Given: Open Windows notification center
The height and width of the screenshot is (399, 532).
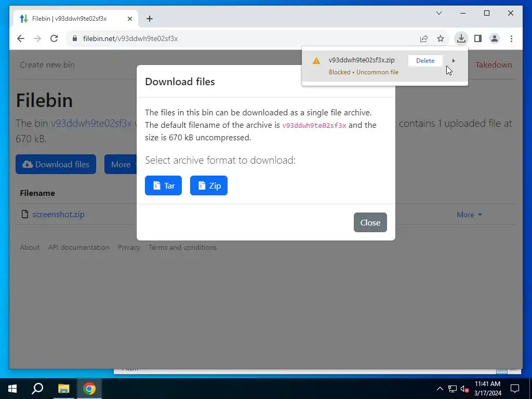Looking at the screenshot, I should pyautogui.click(x=515, y=389).
